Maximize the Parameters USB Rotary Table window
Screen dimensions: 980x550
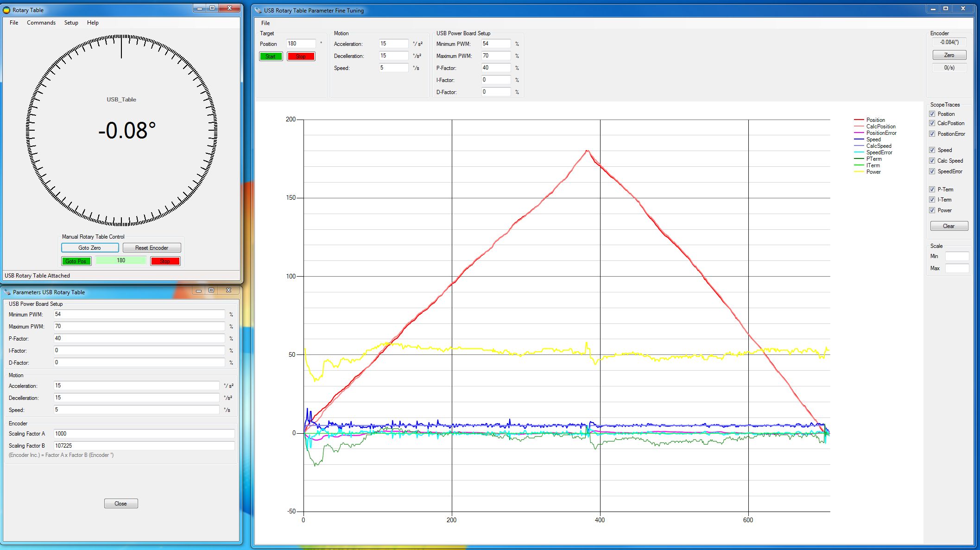[211, 291]
